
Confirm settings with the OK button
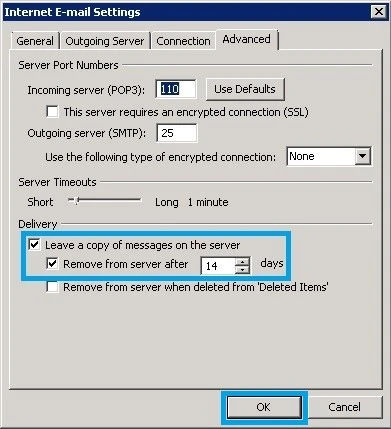[264, 407]
